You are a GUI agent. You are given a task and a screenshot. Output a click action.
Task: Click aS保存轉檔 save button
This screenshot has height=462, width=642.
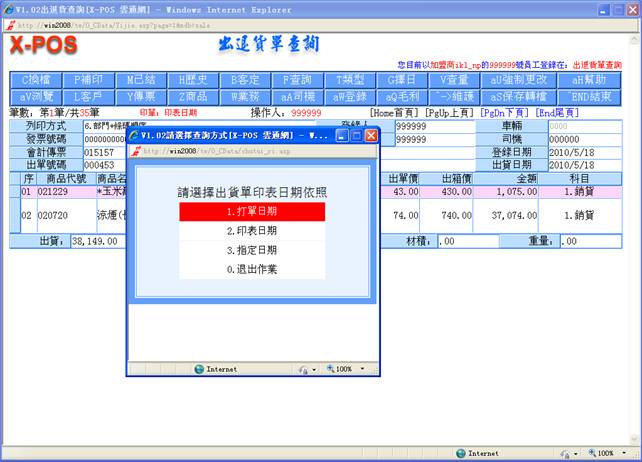513,97
